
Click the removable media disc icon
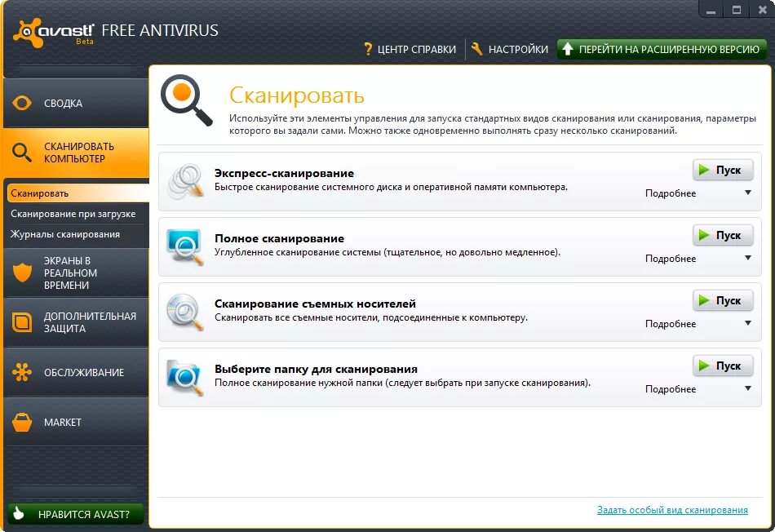tap(185, 312)
